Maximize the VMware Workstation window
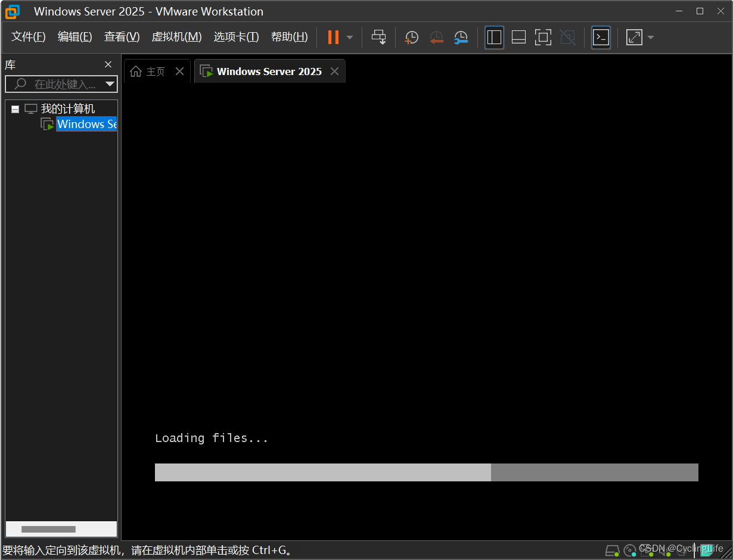 coord(700,11)
